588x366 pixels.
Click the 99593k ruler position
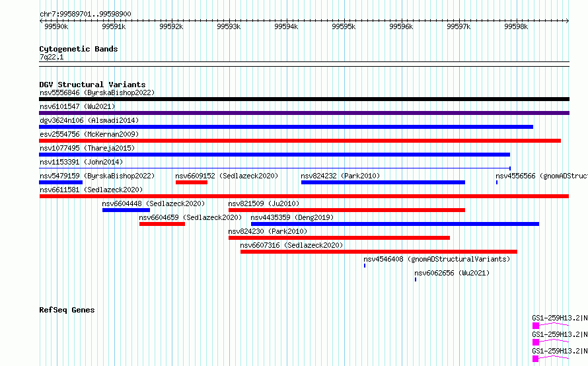point(229,26)
